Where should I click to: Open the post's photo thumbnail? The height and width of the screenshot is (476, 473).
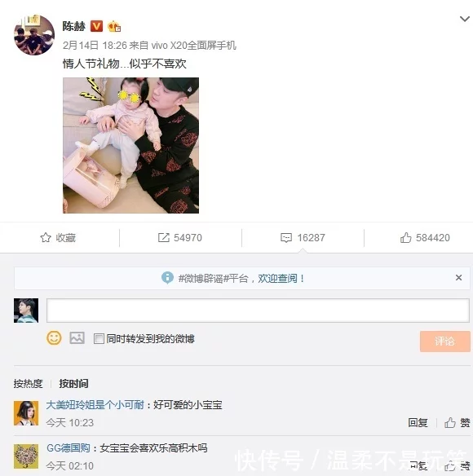point(131,145)
